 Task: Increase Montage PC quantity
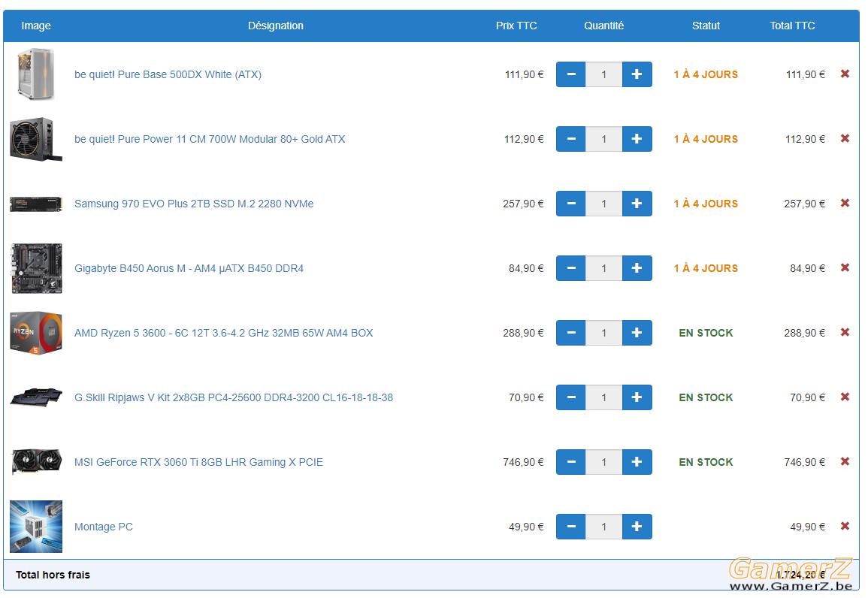[637, 527]
